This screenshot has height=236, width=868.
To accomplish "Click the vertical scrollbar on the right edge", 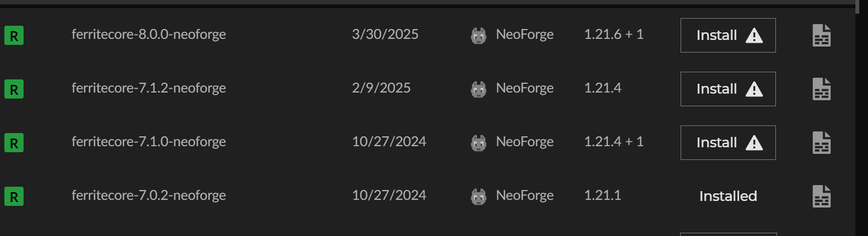I will point(857,7).
